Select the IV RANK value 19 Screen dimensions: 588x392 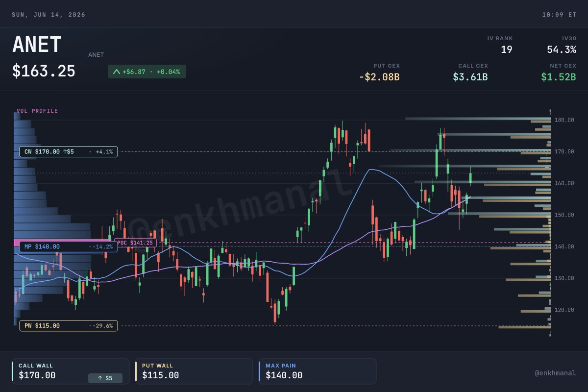coord(507,49)
